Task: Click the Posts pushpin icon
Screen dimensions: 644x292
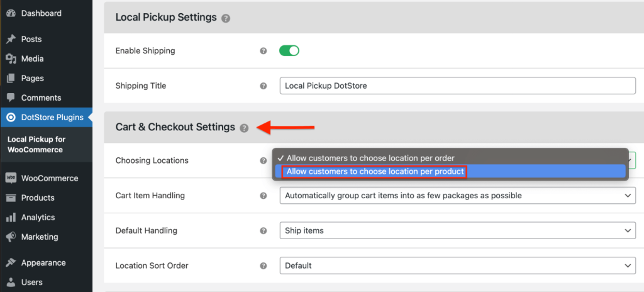Action: pyautogui.click(x=11, y=40)
